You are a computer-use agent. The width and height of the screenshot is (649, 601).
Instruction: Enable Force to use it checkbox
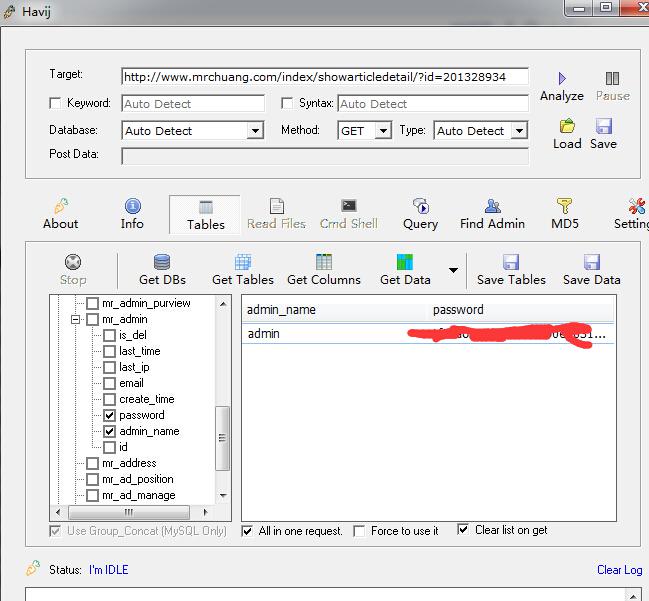pos(359,531)
